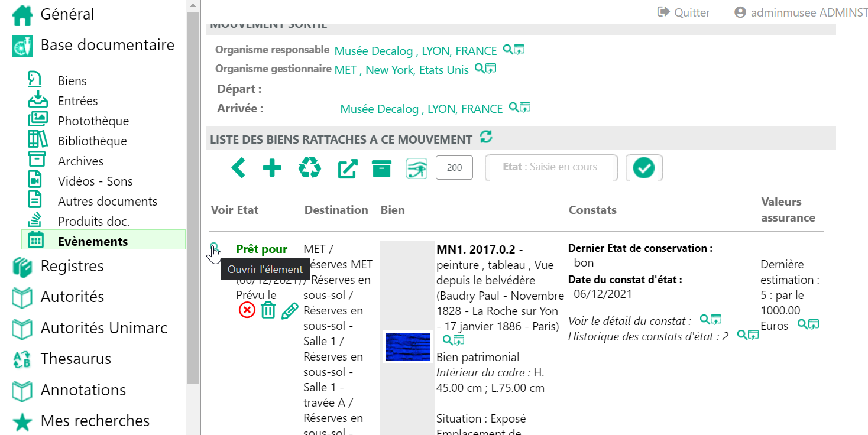Open-in-window icon beside 1000.00 Euros
The width and height of the screenshot is (868, 435).
coord(814,324)
